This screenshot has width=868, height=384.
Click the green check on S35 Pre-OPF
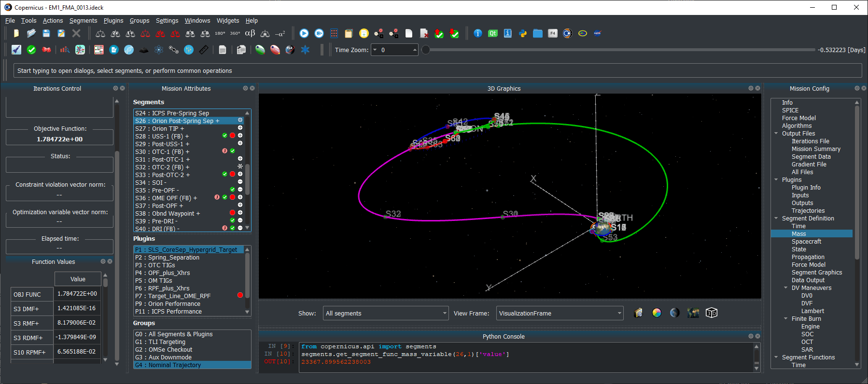pos(232,190)
